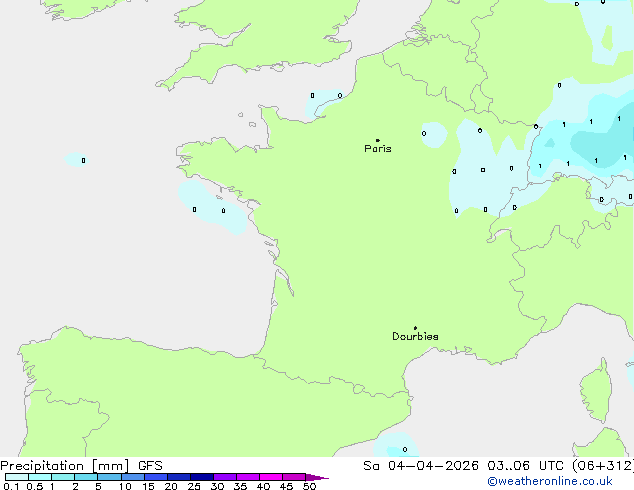The width and height of the screenshot is (634, 490).
Task: Pick the 0.1 mm lightest legend swatch
Action: (x=16, y=478)
